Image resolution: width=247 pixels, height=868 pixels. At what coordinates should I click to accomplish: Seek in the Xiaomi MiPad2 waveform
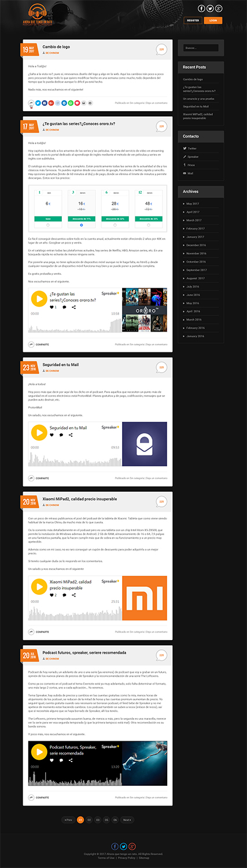tap(74, 613)
